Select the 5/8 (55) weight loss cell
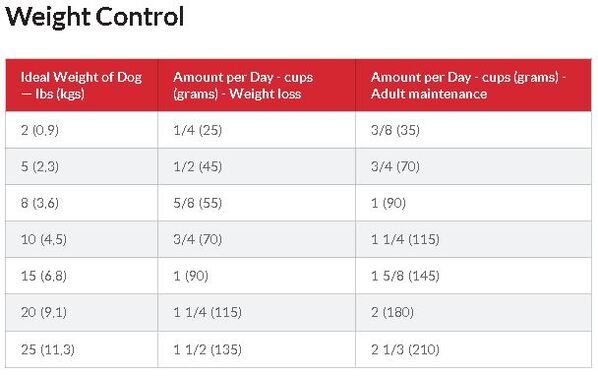Image resolution: width=598 pixels, height=376 pixels. coord(257,203)
